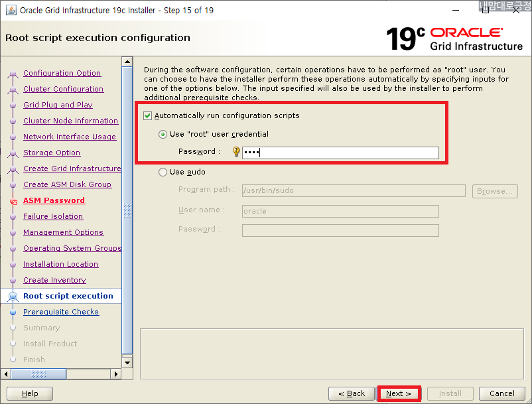Jump to Installation Location step
The image size is (532, 404).
click(x=61, y=264)
